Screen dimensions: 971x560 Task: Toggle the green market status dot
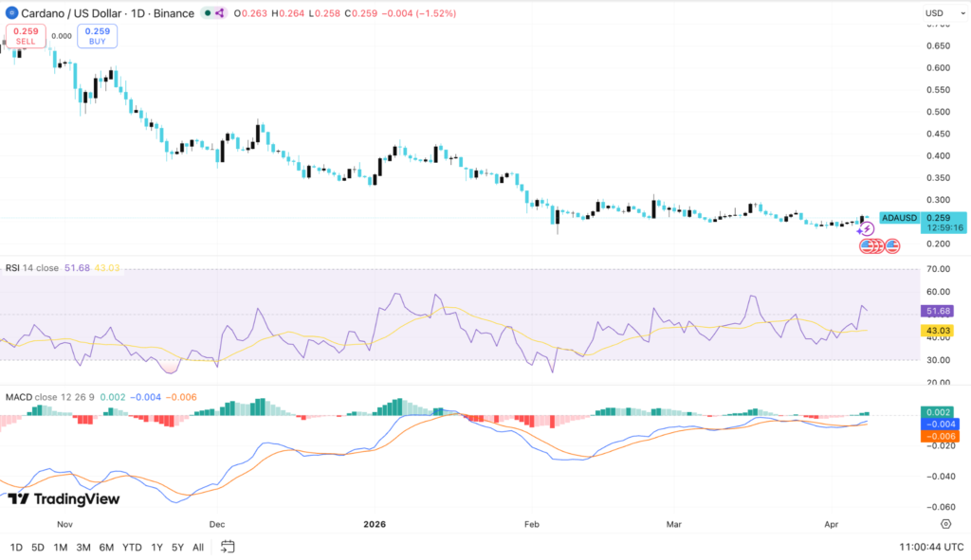pos(207,12)
